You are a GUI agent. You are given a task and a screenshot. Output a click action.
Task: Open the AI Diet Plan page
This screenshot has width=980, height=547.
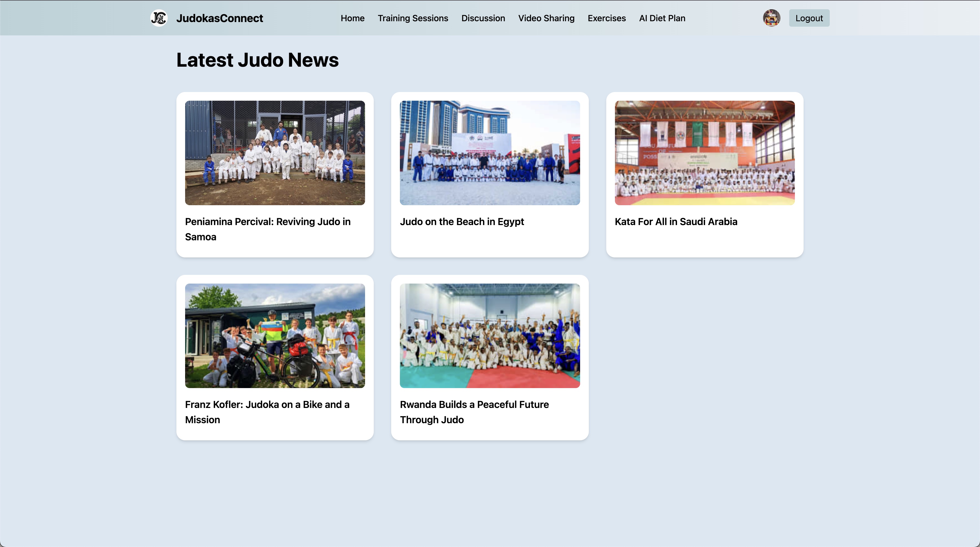pyautogui.click(x=662, y=18)
